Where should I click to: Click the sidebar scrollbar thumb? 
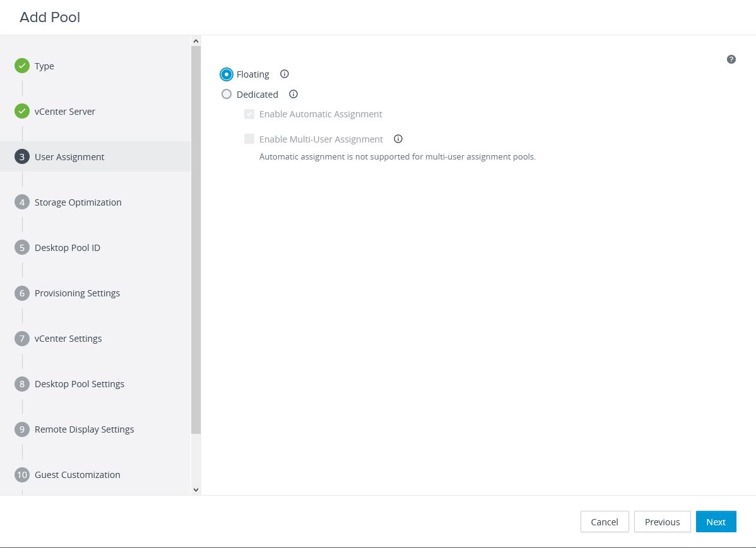tap(196, 240)
